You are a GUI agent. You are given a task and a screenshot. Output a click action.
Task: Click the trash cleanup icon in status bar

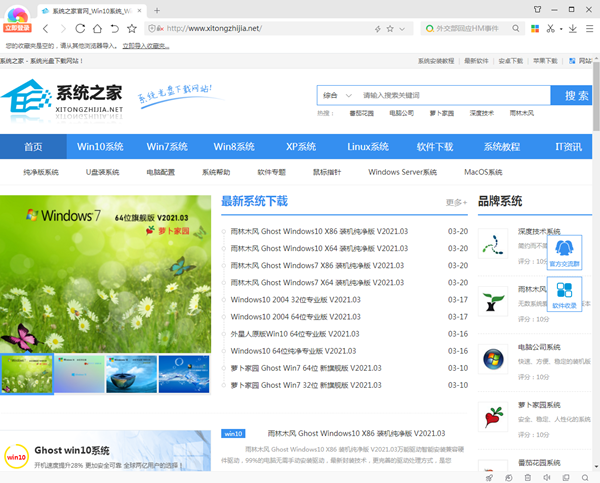point(528,478)
